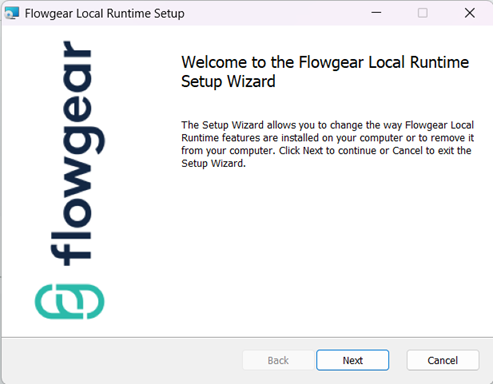
Task: Click the greyed-out maximize button
Action: (x=423, y=13)
